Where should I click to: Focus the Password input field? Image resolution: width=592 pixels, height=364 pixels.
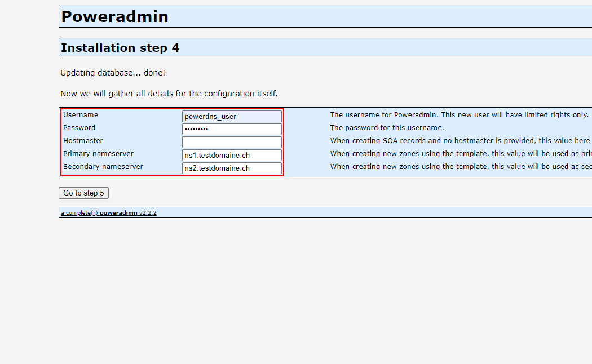pos(232,129)
